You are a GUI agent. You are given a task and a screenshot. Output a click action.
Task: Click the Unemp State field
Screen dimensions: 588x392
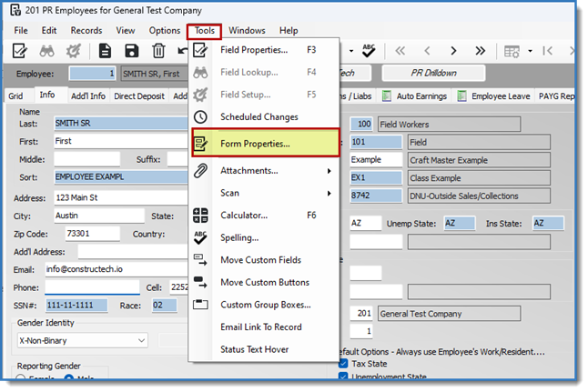tap(460, 223)
